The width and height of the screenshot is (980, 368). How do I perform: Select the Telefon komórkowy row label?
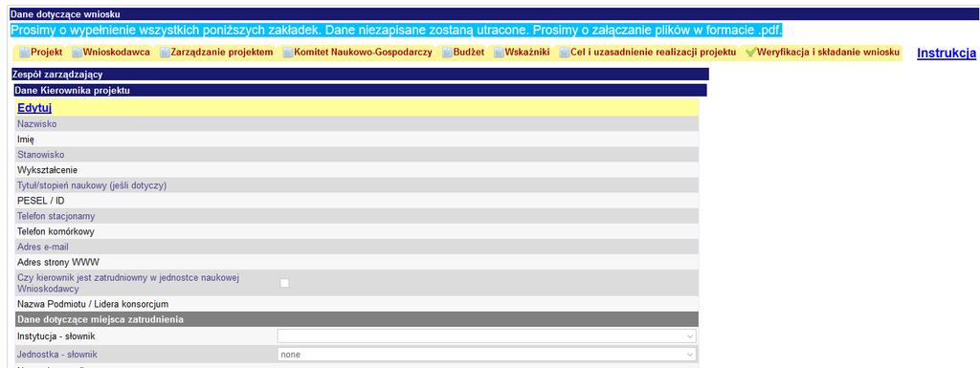56,231
